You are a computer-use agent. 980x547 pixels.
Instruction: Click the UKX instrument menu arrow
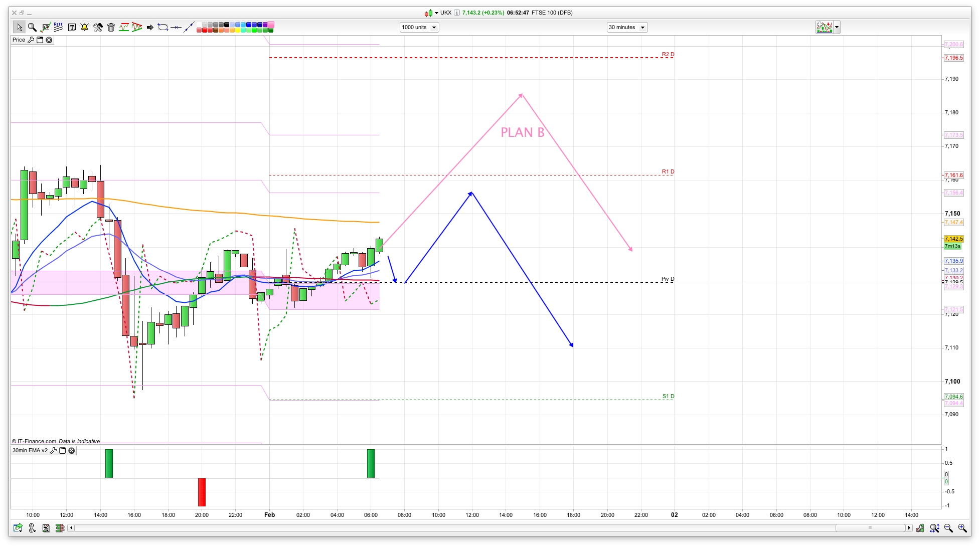coord(436,13)
